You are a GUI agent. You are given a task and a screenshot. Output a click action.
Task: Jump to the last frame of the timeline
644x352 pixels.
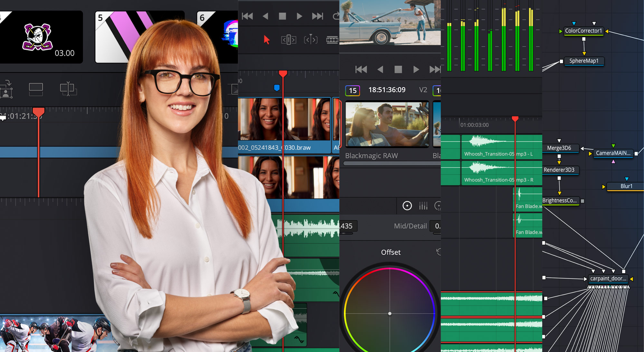click(435, 69)
